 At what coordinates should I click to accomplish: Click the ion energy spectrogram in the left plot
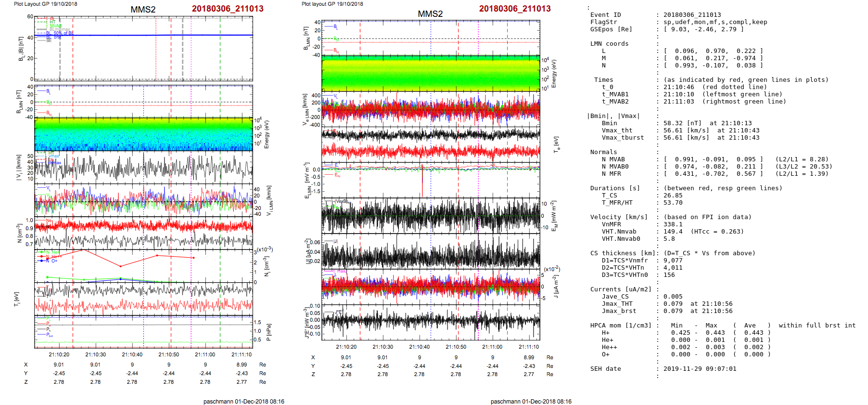pos(143,134)
